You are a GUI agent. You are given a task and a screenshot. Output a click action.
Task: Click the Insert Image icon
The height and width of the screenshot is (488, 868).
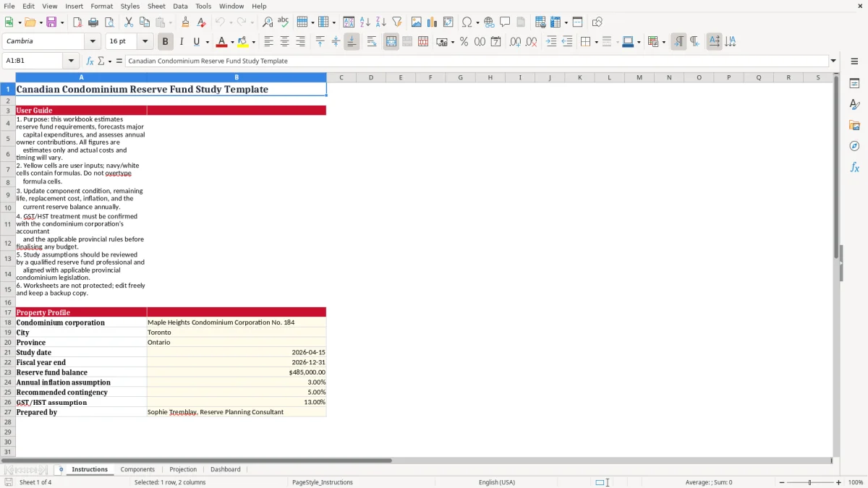point(417,22)
